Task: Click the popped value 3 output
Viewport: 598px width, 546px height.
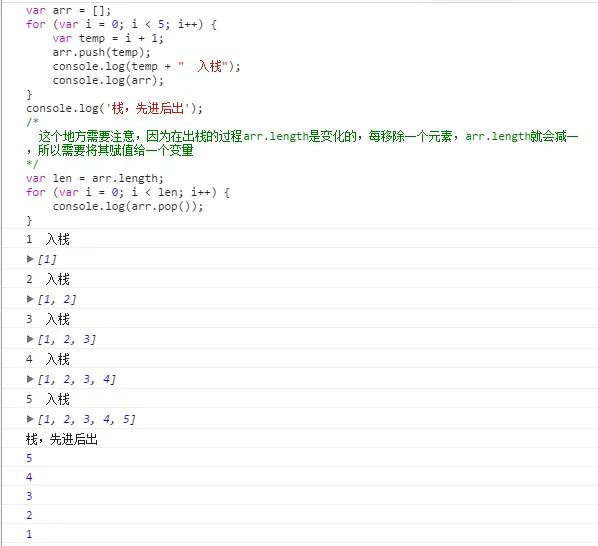Action: tap(29, 496)
